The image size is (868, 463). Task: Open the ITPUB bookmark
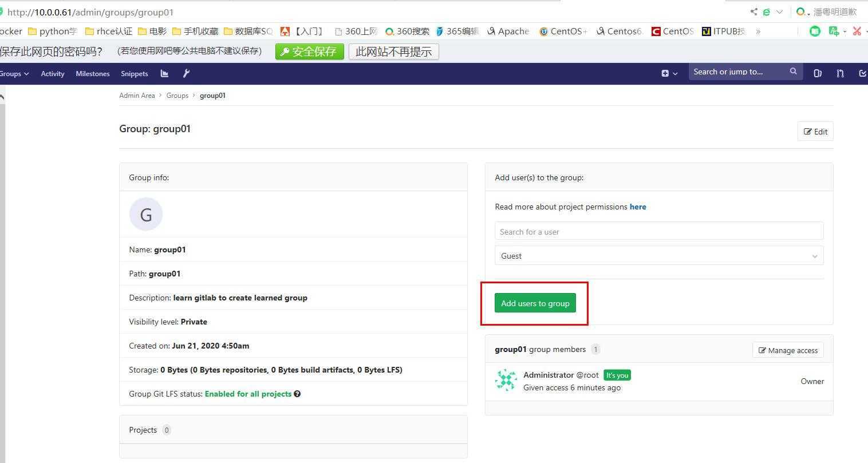723,31
